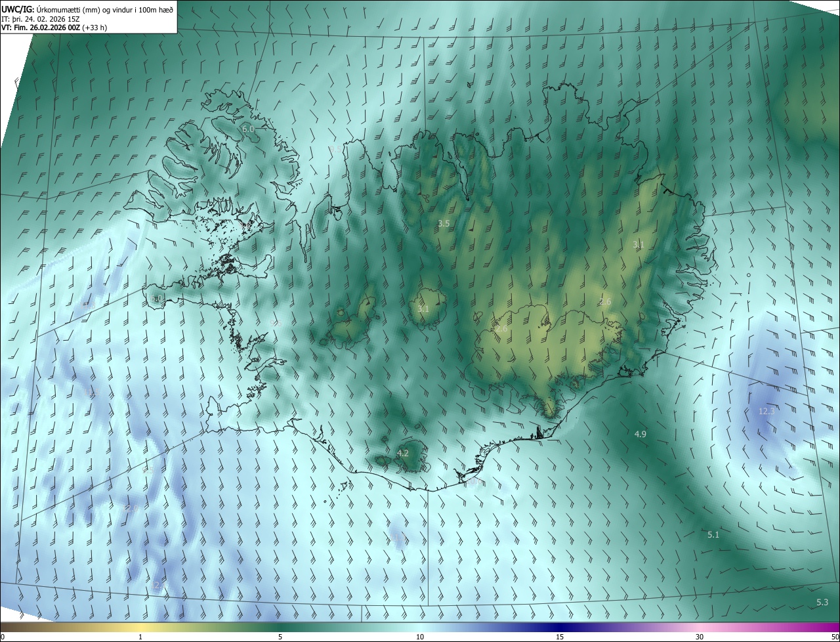
Task: Click the color scale tick labeled 30
Action: pyautogui.click(x=700, y=637)
